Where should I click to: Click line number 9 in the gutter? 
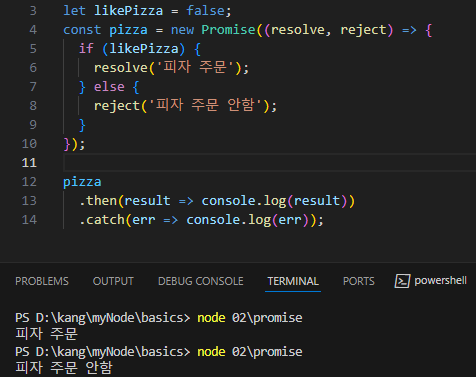point(33,125)
